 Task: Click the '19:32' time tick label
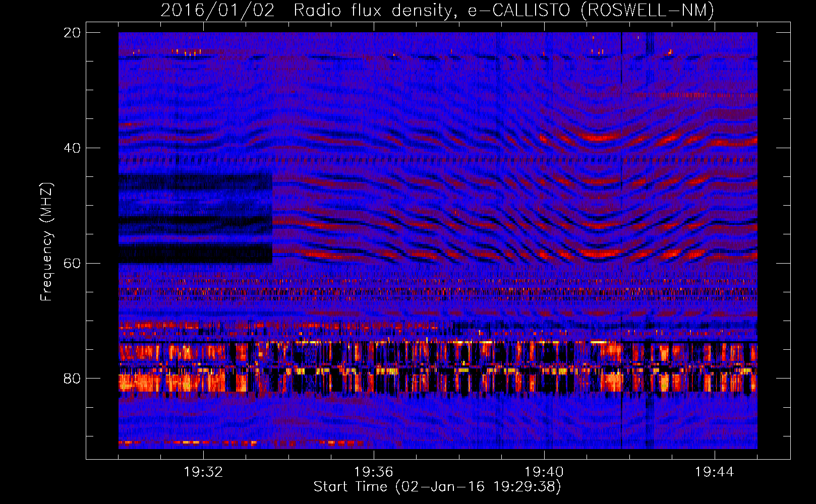coord(203,472)
